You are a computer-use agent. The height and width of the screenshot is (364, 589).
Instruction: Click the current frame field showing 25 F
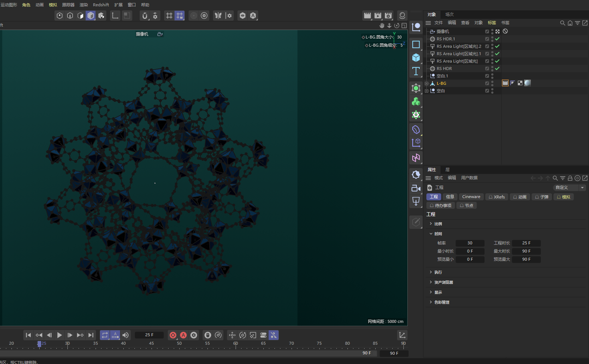tap(149, 335)
